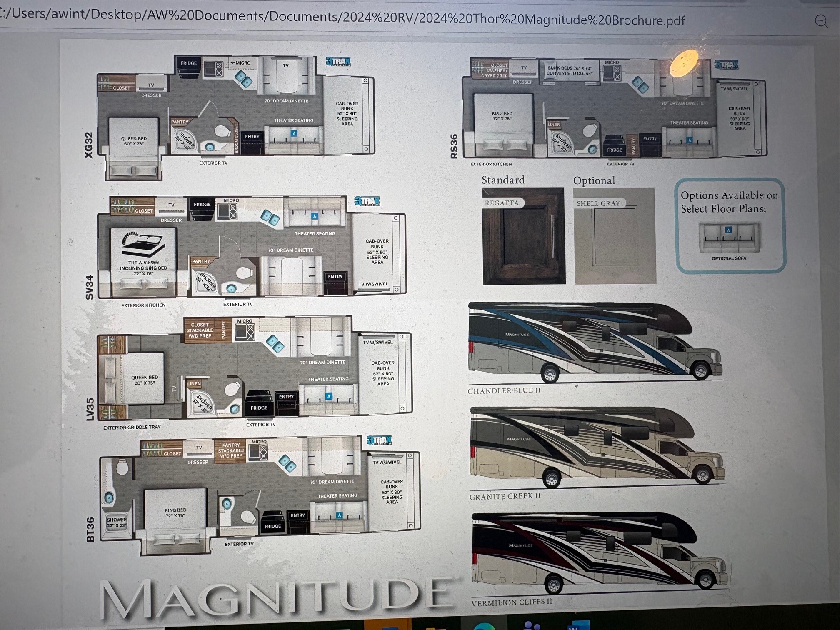Select the Regatta cabinet swatch
Screen dimensions: 840x630
tap(524, 236)
